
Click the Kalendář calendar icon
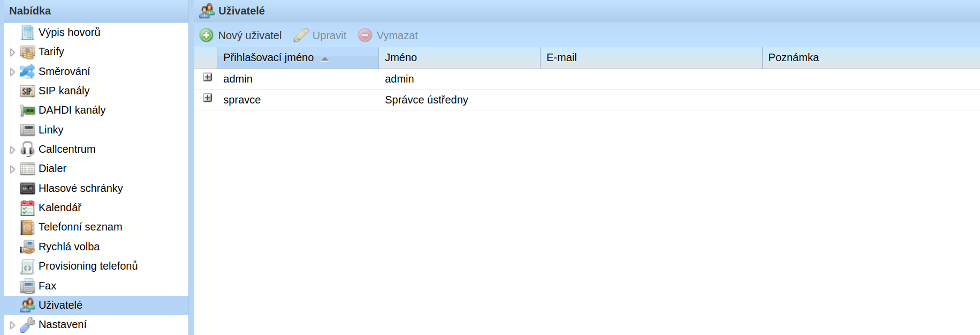click(x=27, y=208)
